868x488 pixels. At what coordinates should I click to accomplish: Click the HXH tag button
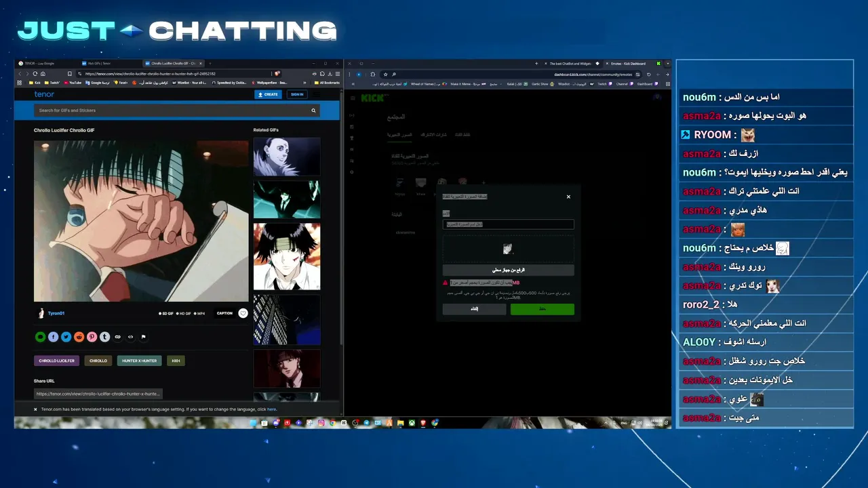coord(176,361)
